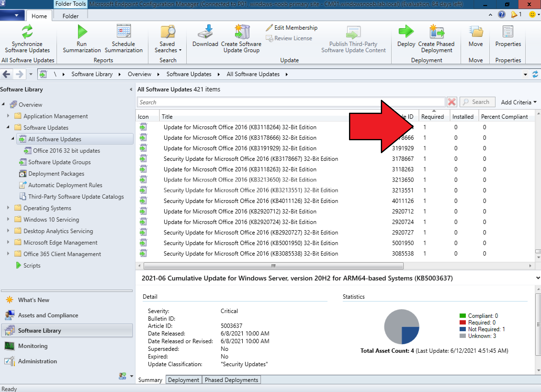Switch to the Summary tab
Image resolution: width=541 pixels, height=392 pixels.
(150, 380)
